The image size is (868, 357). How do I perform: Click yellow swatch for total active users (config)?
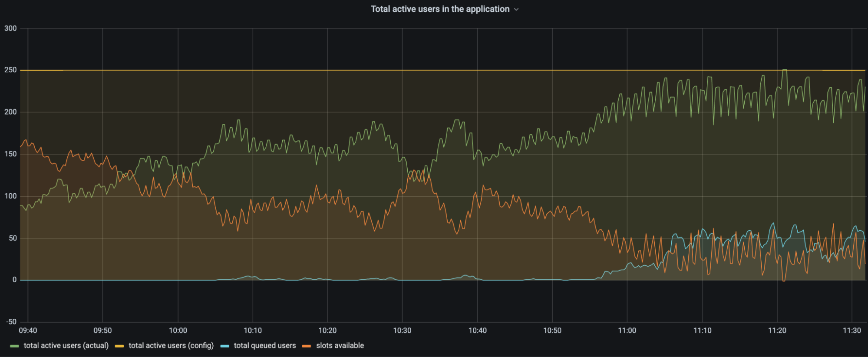(119, 346)
